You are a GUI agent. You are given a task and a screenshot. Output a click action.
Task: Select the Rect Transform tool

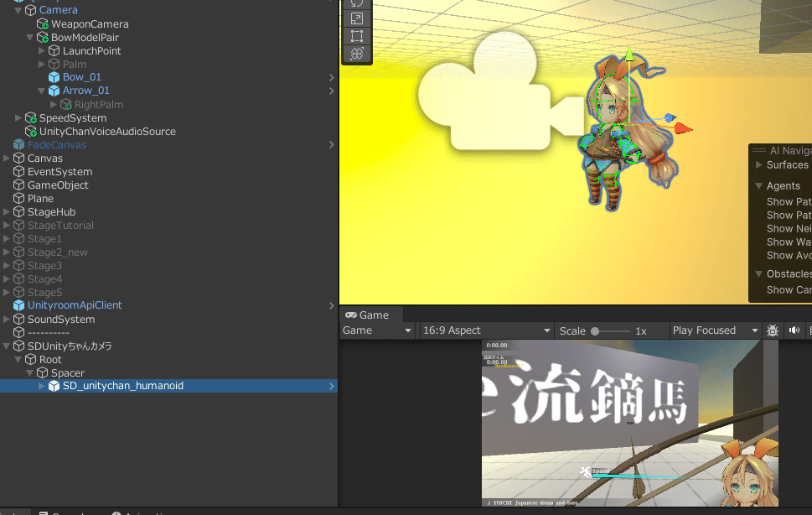(x=357, y=35)
